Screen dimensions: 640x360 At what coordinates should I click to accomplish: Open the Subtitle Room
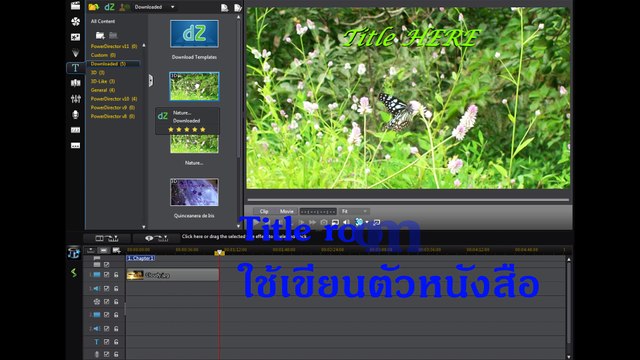click(76, 146)
